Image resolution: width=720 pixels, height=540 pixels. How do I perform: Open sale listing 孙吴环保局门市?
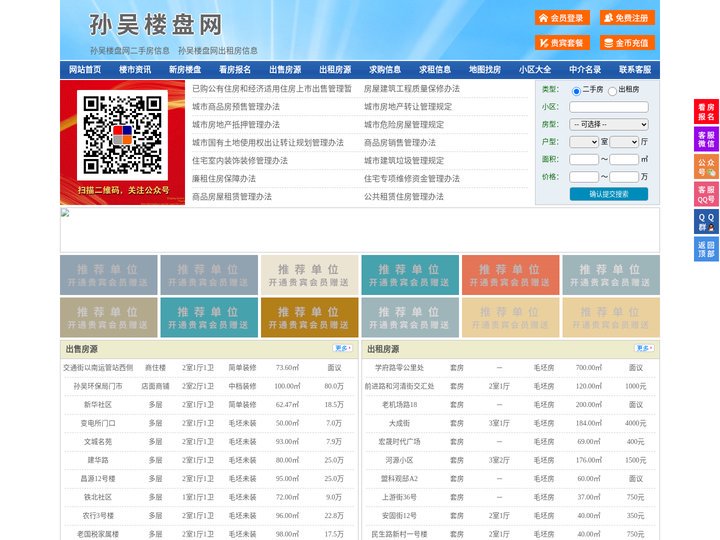click(98, 386)
